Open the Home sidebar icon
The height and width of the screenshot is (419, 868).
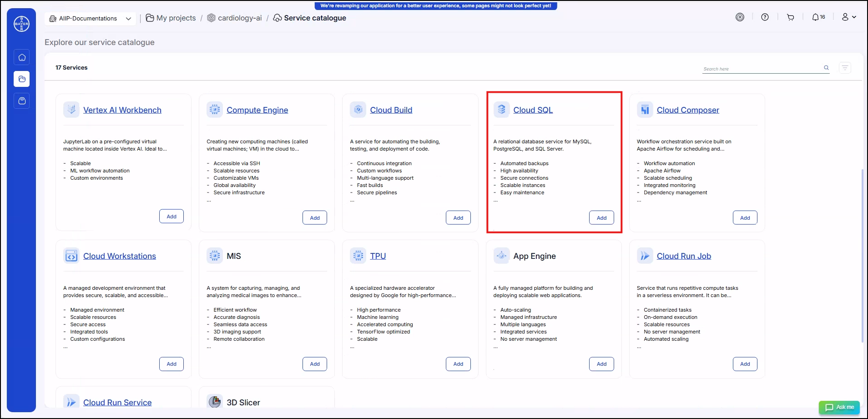[22, 57]
